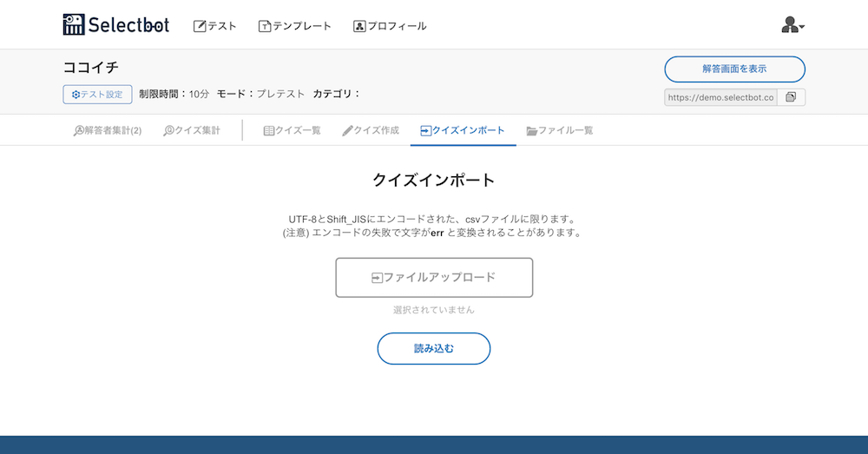Click the pencil icon for quiz creation
The height and width of the screenshot is (454, 868).
coord(347,131)
